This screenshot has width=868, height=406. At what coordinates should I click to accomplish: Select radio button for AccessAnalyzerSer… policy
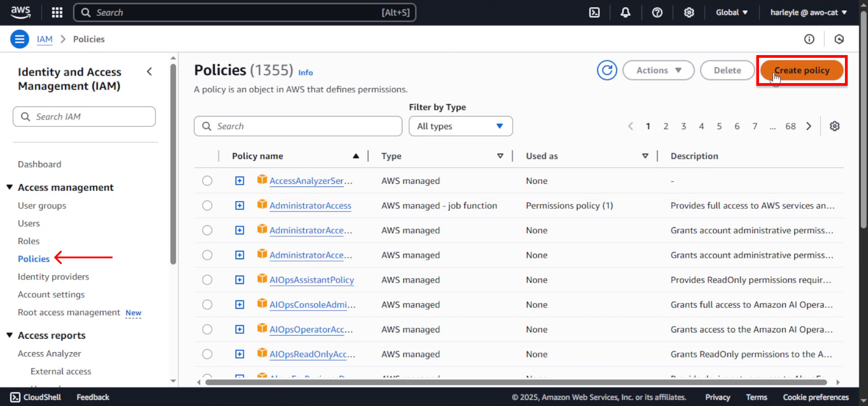click(207, 181)
